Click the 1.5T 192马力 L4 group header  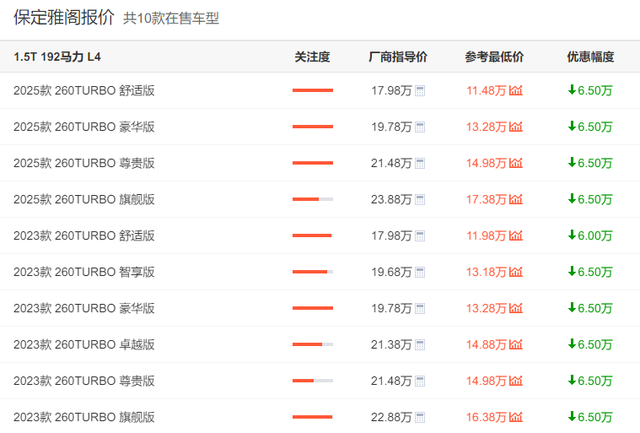[x=57, y=57]
